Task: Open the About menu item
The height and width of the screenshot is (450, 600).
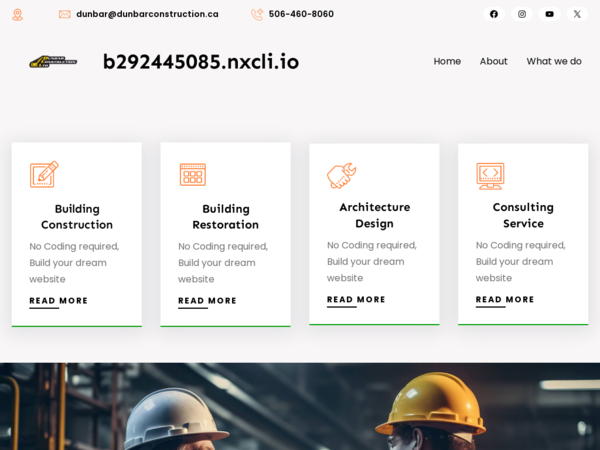Action: coord(494,61)
